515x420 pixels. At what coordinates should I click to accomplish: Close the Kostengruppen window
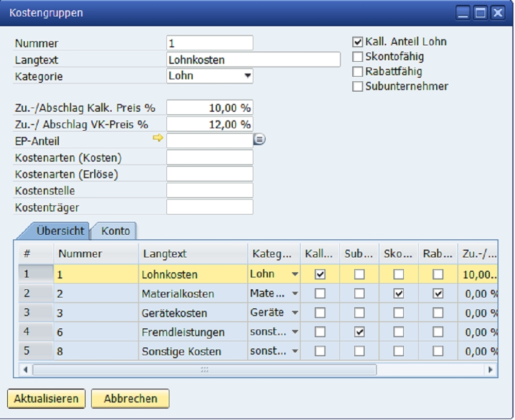click(x=497, y=13)
